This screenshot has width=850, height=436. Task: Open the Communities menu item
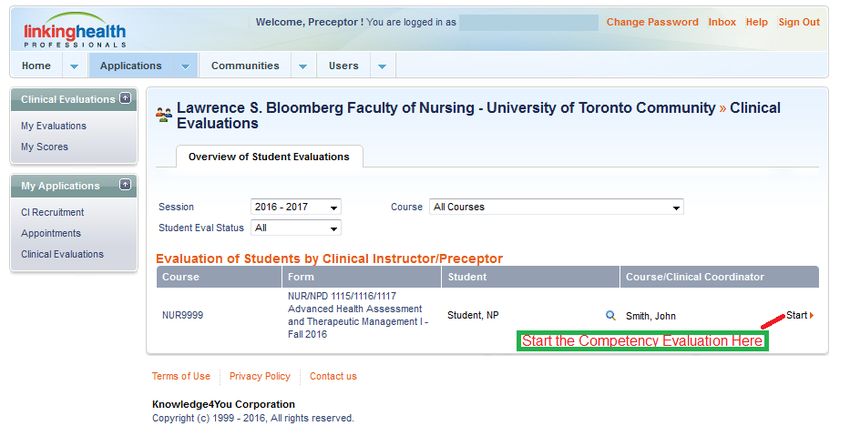[x=245, y=66]
